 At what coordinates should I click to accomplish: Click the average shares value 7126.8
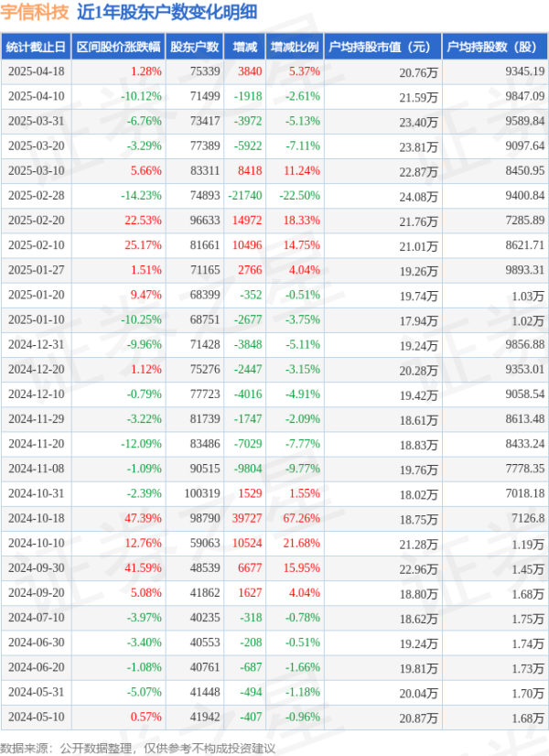tap(528, 518)
